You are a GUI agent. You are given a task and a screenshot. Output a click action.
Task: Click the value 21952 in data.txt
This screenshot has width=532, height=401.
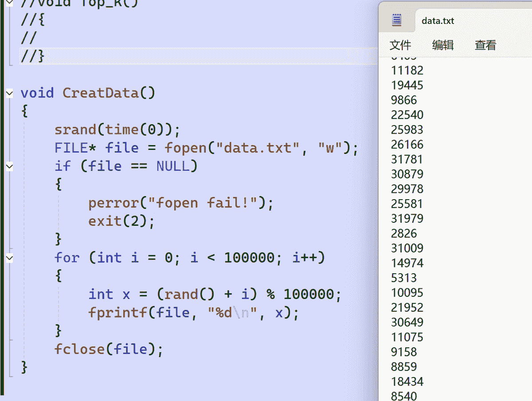[407, 307]
